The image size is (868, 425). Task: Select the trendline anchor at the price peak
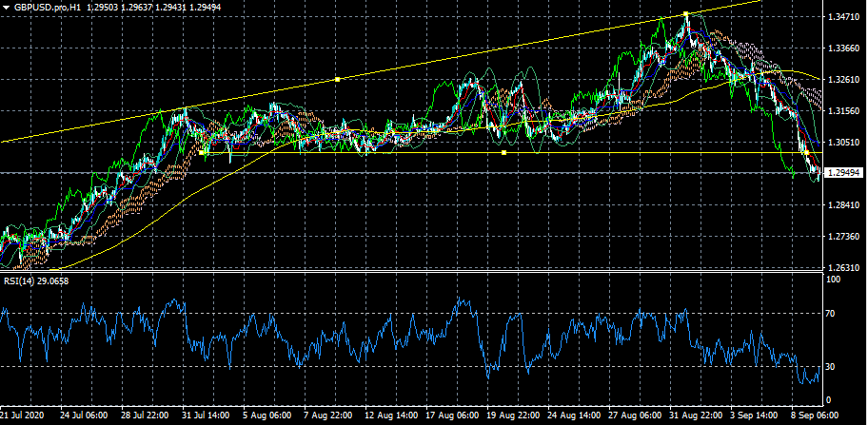[x=685, y=14]
